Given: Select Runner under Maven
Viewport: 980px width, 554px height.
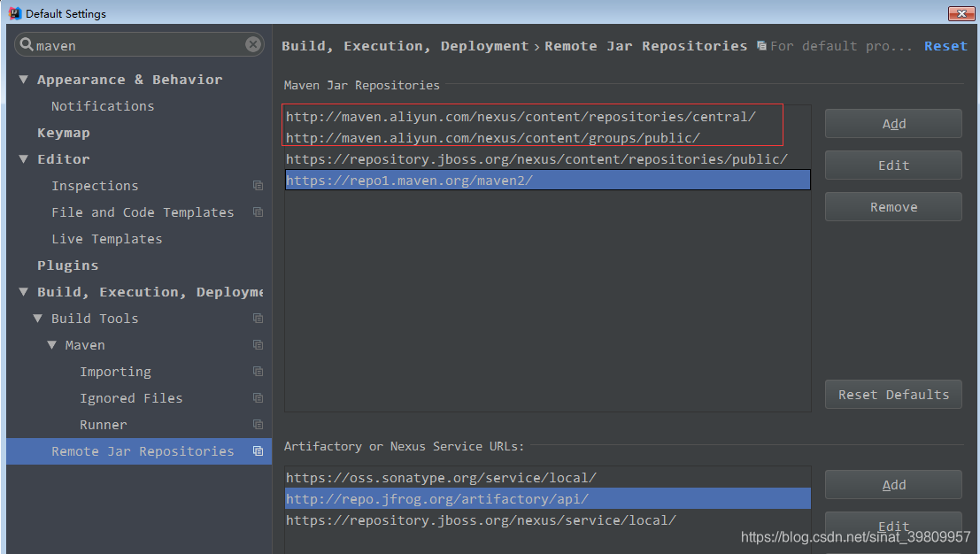Looking at the screenshot, I should tap(103, 425).
